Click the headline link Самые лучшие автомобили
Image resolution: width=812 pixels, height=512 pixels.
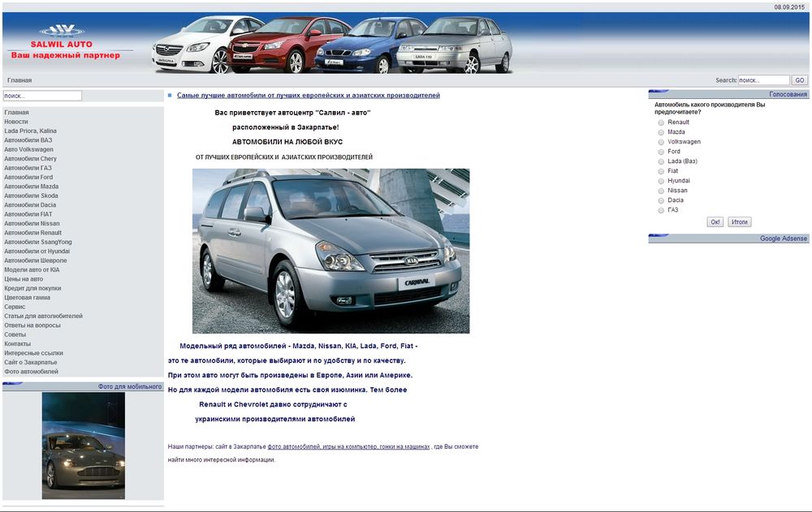tap(308, 95)
